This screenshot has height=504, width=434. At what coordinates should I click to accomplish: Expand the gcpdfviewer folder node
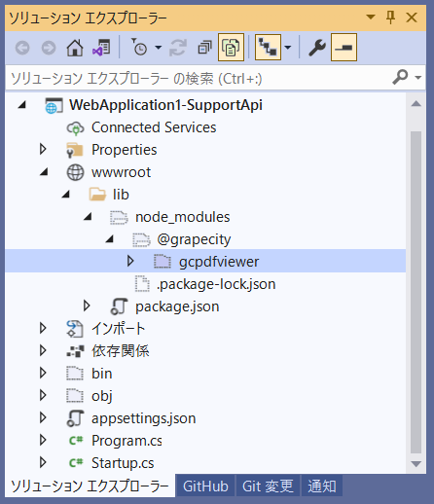[130, 261]
